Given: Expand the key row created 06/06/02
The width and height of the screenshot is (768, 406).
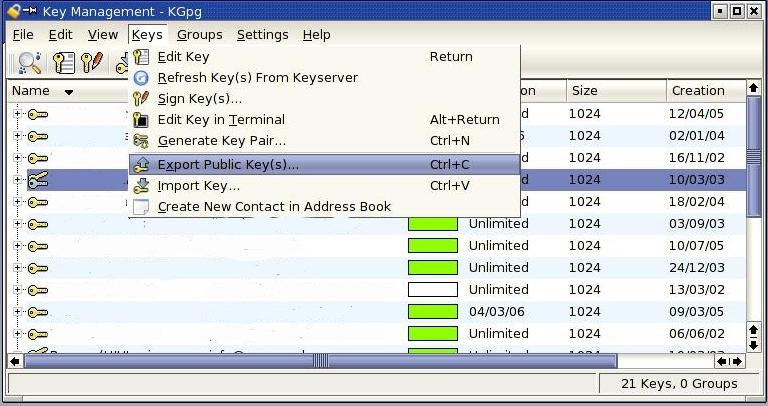Looking at the screenshot, I should click(17, 334).
